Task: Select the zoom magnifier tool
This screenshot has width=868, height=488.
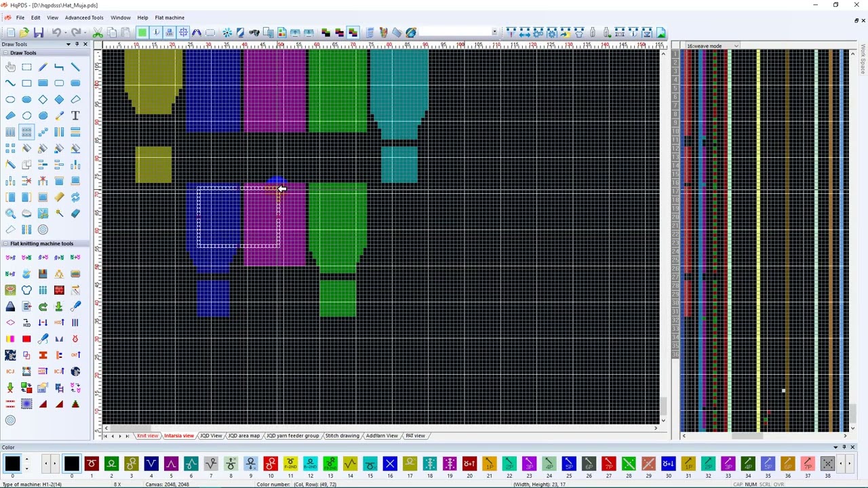Action: tap(10, 213)
